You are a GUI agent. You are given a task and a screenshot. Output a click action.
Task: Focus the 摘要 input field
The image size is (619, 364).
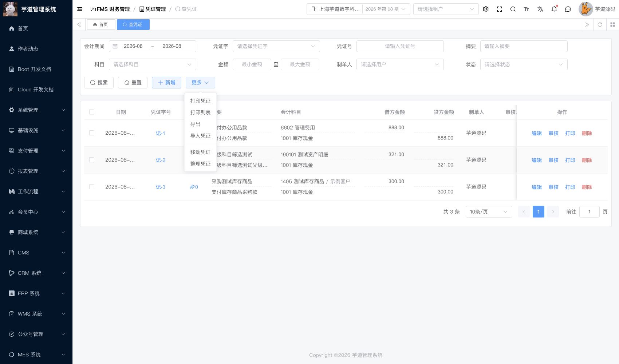[x=524, y=46]
